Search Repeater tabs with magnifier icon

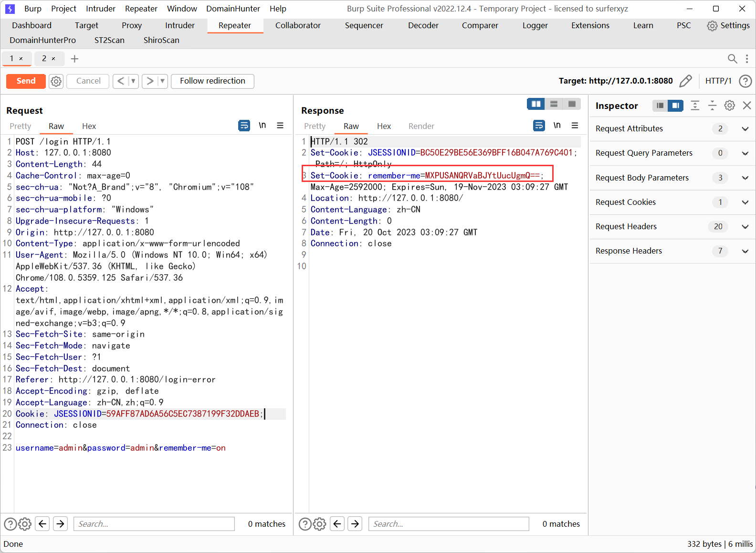pos(732,59)
